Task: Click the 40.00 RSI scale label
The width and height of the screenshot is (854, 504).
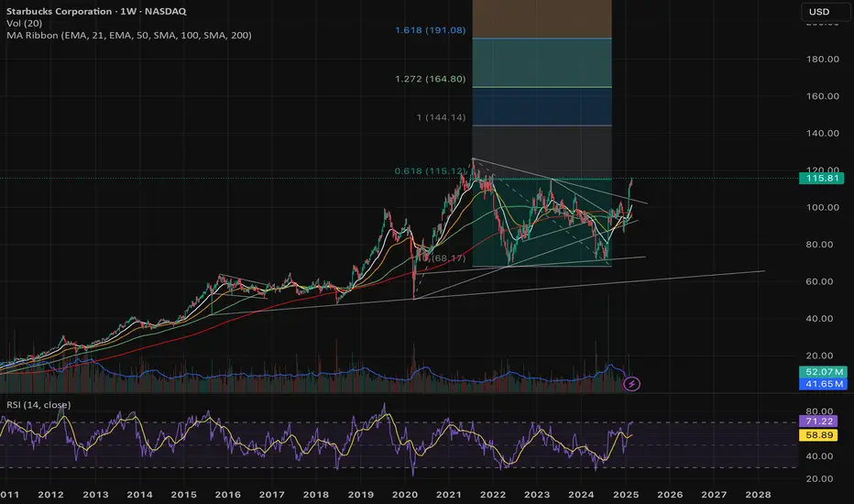Action: (819, 456)
